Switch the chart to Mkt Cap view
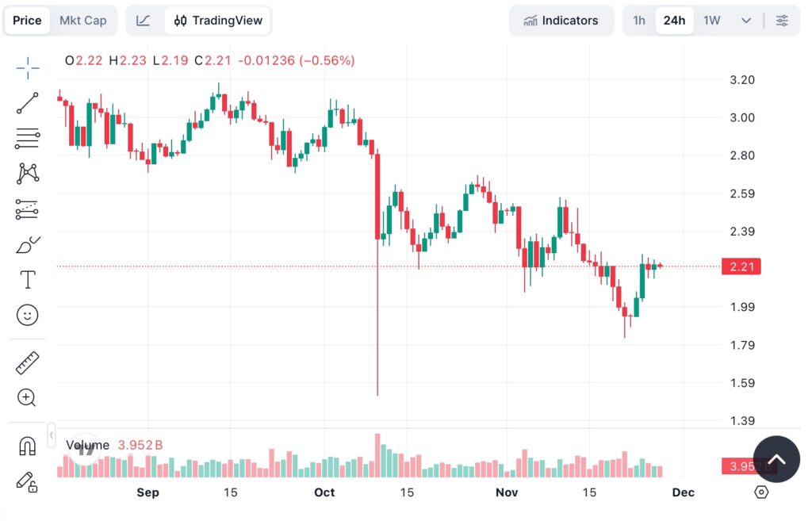 [x=83, y=21]
